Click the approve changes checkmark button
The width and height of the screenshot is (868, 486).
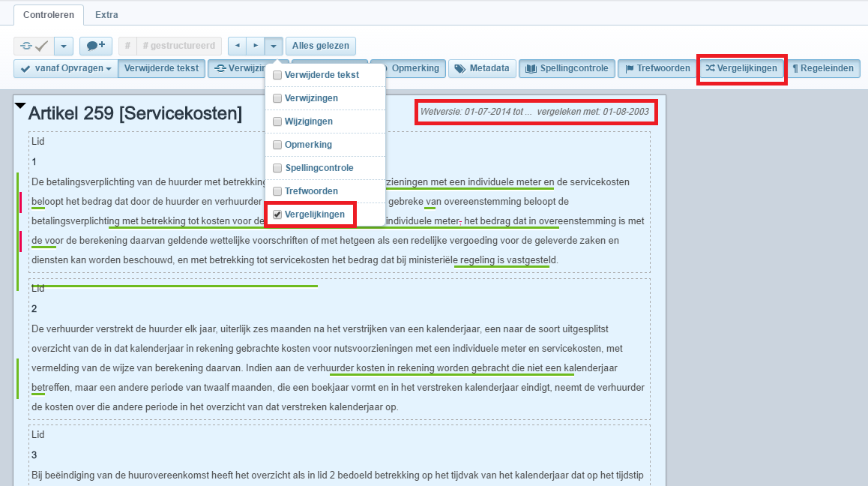click(34, 46)
